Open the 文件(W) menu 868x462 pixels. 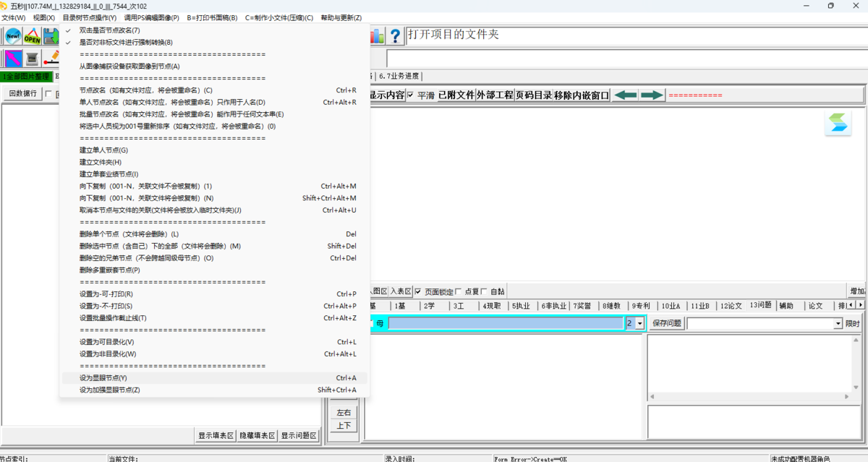[13, 17]
